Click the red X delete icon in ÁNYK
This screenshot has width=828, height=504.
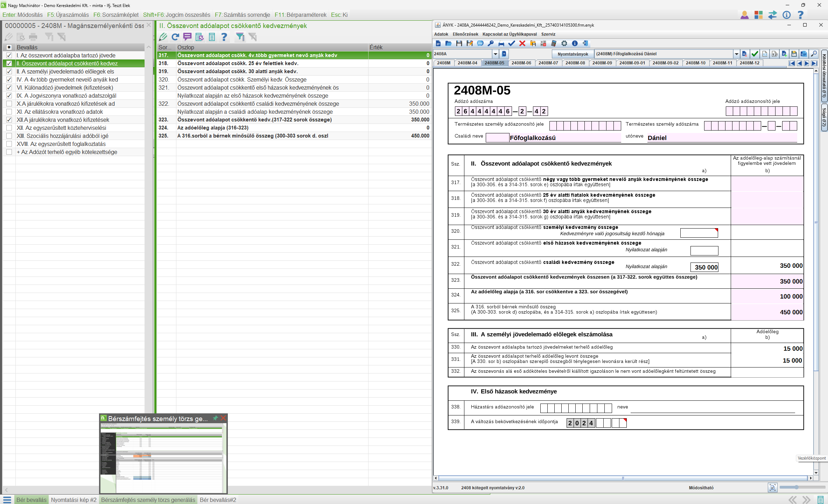click(522, 43)
